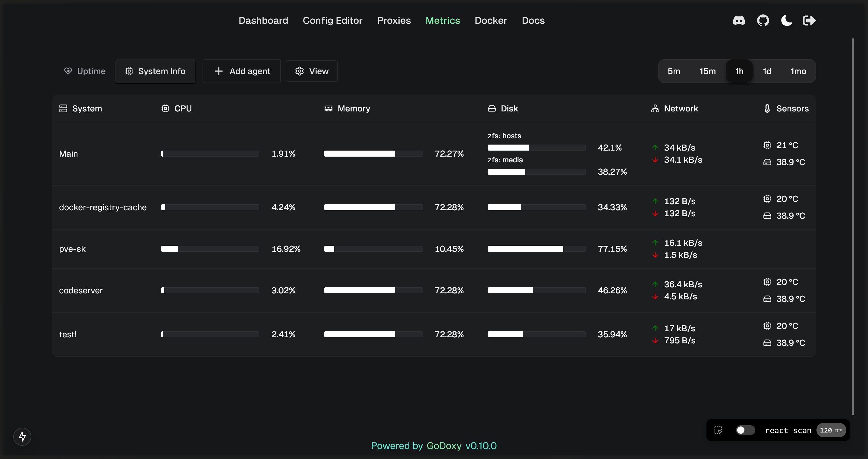Open the View settings dropdown
Image resolution: width=868 pixels, height=459 pixels.
click(x=312, y=71)
